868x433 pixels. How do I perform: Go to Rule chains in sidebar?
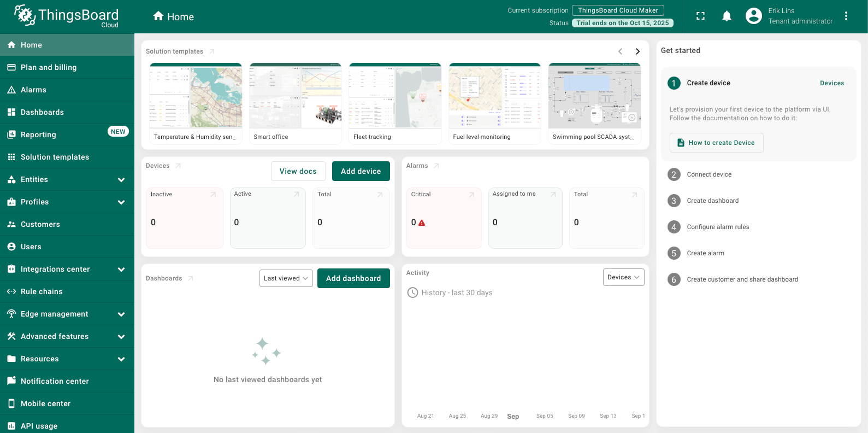pos(42,291)
